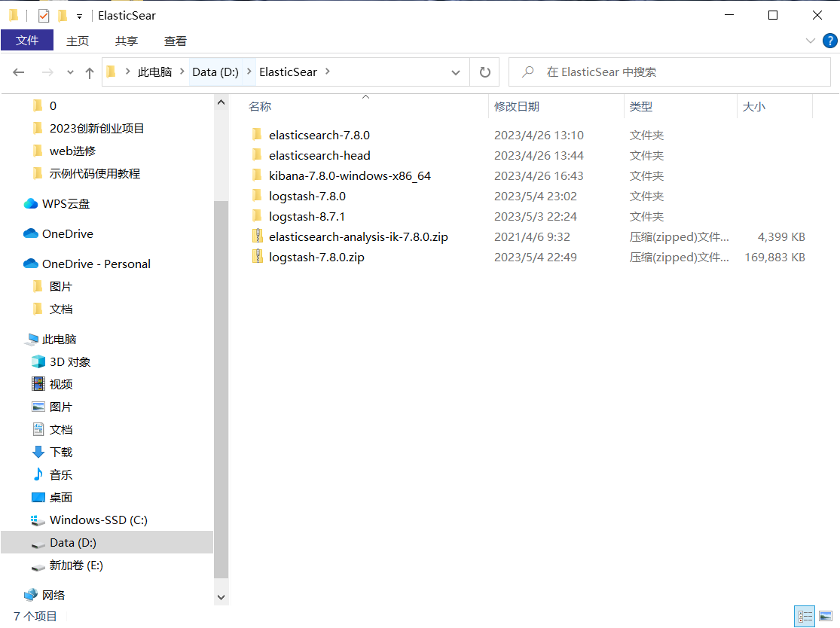The width and height of the screenshot is (840, 628).
Task: Expand the chevron after ElasticSear breadcrumb
Action: pyautogui.click(x=327, y=72)
